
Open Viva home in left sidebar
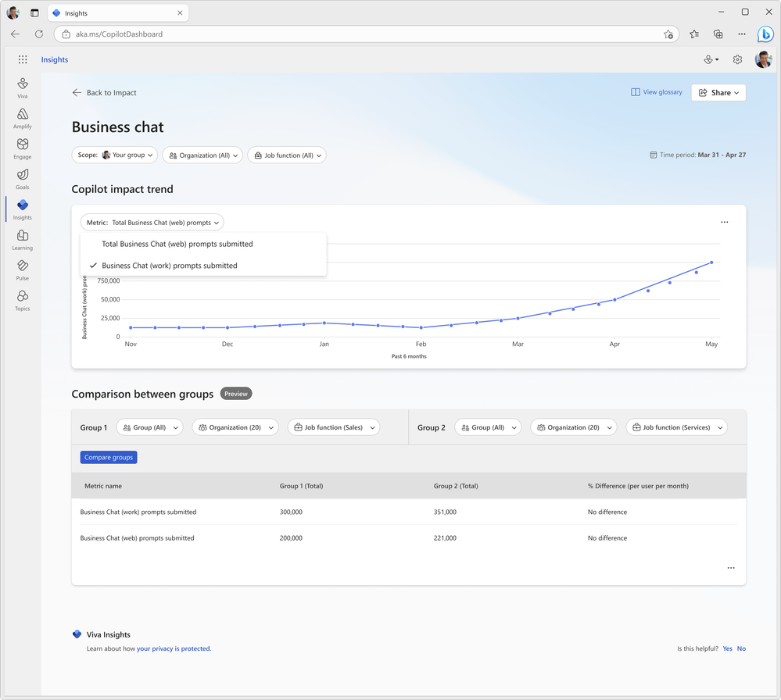(23, 87)
